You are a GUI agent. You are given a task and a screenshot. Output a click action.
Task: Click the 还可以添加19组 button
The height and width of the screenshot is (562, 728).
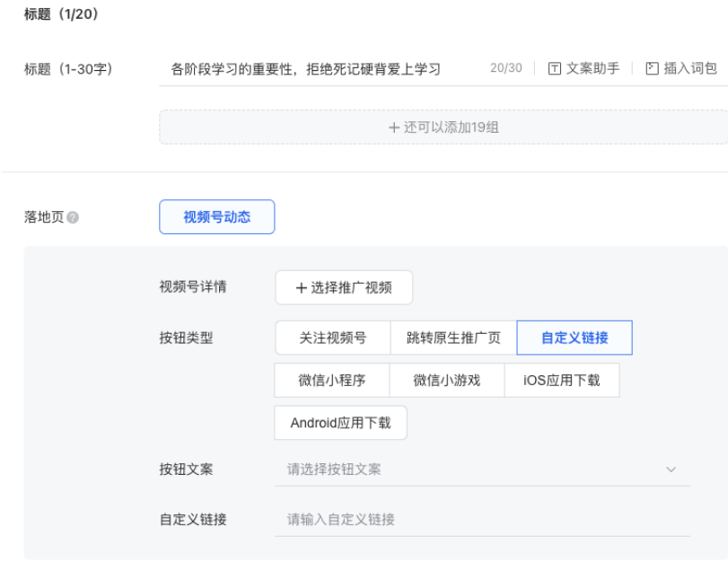click(444, 127)
